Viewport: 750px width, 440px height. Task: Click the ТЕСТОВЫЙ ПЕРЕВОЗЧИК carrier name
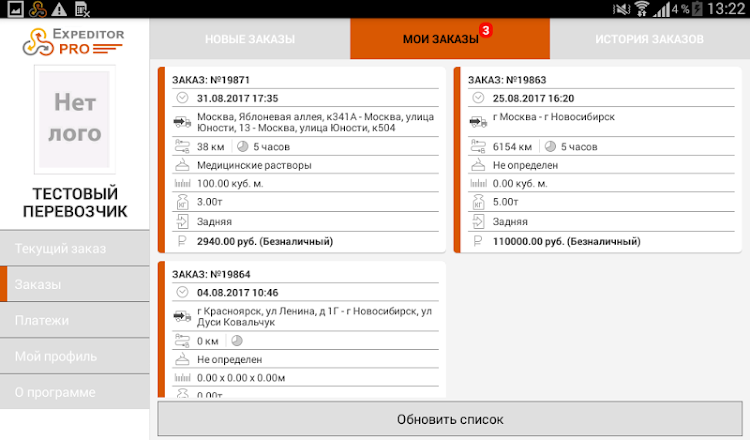pos(75,202)
